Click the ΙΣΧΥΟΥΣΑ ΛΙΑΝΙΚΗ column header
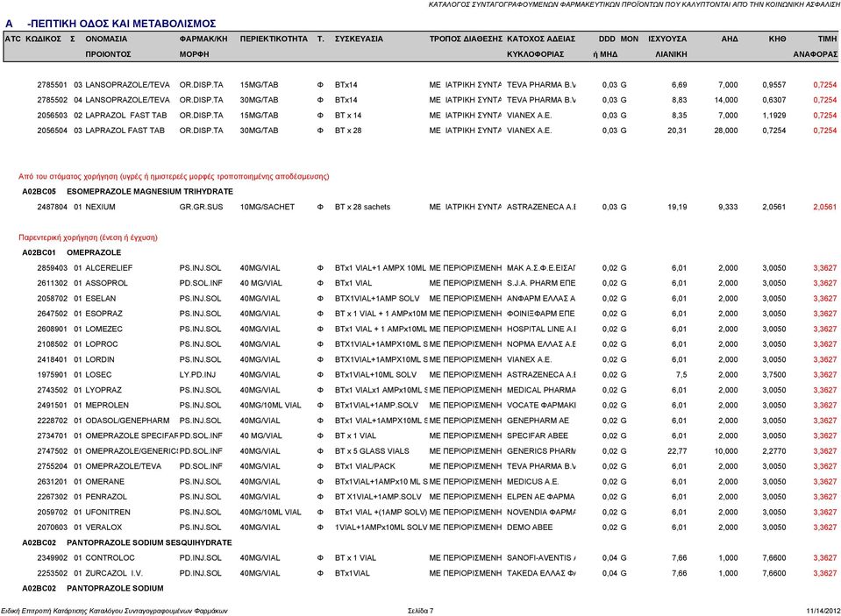The image size is (841, 616). pos(667,46)
